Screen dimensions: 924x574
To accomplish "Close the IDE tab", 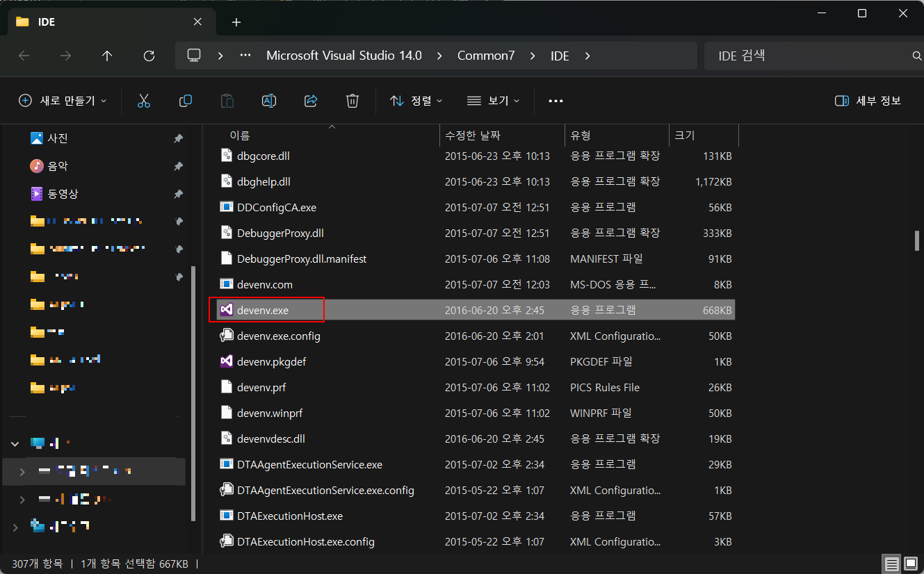I will [197, 22].
